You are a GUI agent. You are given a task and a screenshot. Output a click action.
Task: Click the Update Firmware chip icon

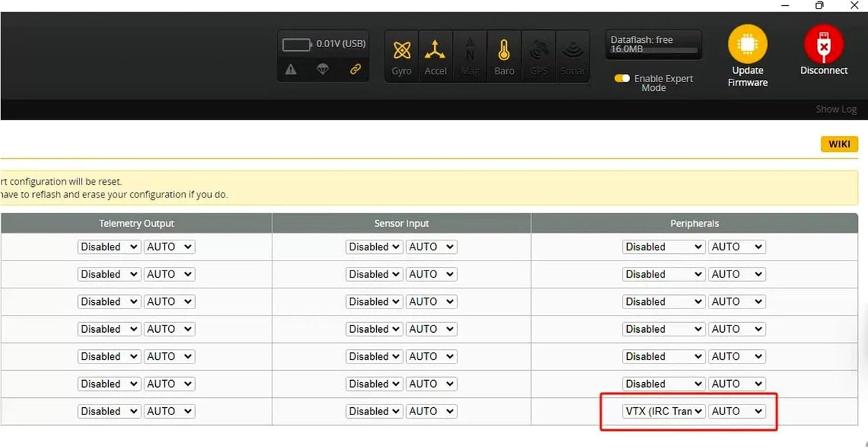click(747, 44)
